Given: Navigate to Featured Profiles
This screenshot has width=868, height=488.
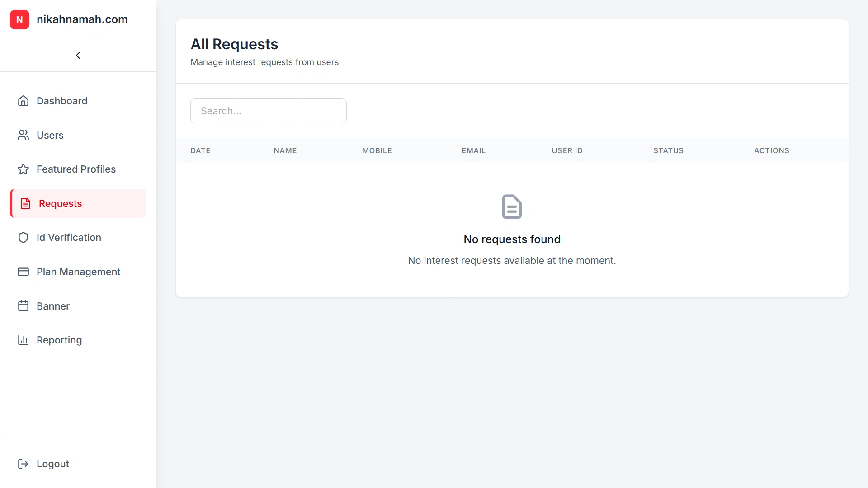Looking at the screenshot, I should (x=75, y=169).
